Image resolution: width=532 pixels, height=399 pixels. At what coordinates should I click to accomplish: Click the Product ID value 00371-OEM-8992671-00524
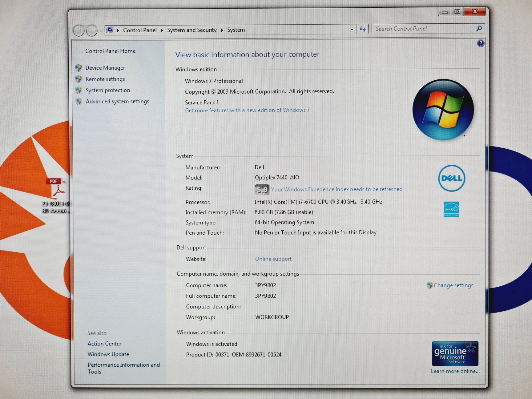click(248, 355)
